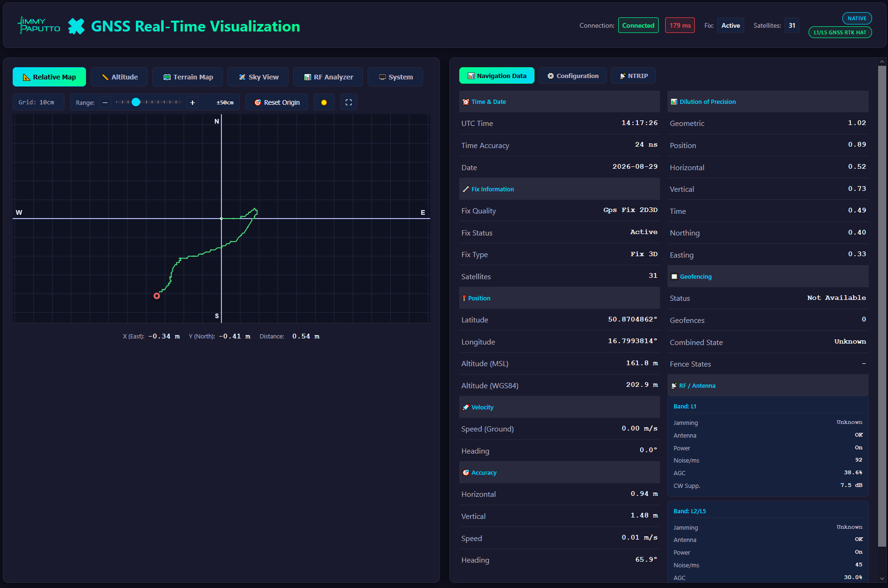Toggle fullscreen map view icon
The width and height of the screenshot is (888, 588).
pyautogui.click(x=349, y=102)
